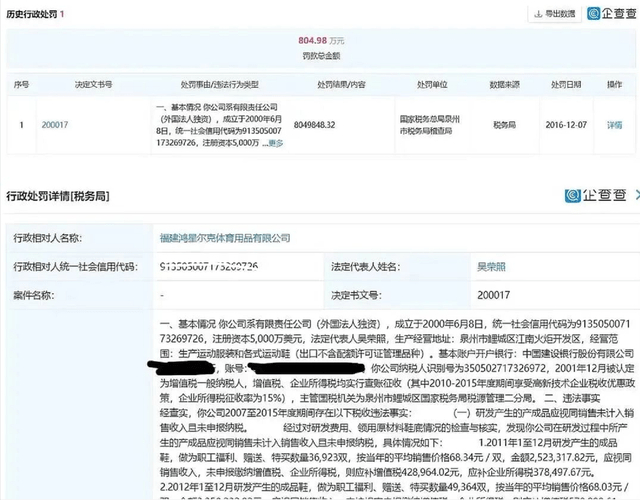Open legal representative 吴荣照 link
Image resolution: width=640 pixels, height=500 pixels.
(491, 267)
